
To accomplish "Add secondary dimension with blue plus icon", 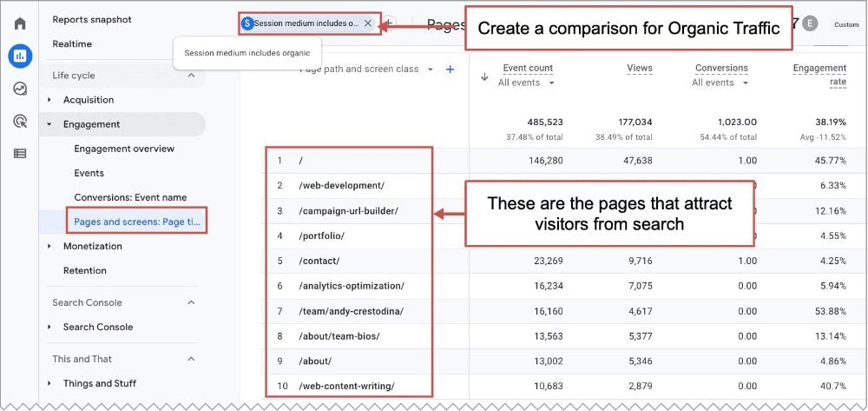I will tap(450, 70).
